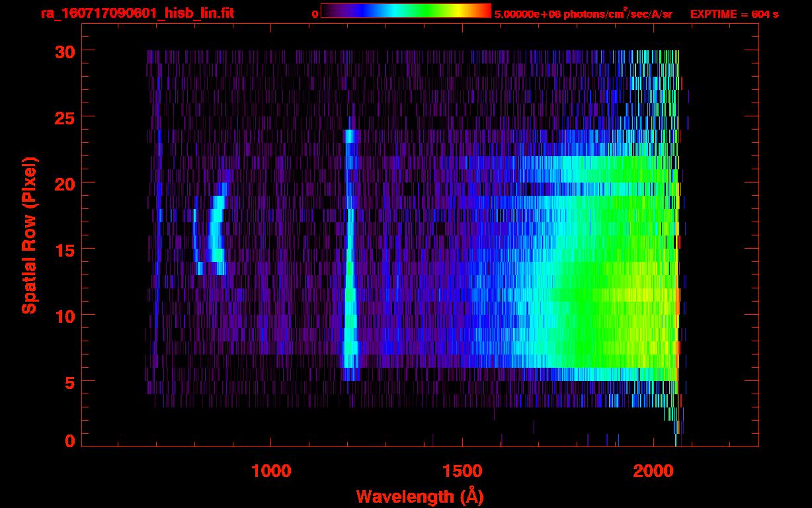Image resolution: width=812 pixels, height=508 pixels.
Task: Click the 1000 wavelength tick label
Action: click(x=271, y=470)
